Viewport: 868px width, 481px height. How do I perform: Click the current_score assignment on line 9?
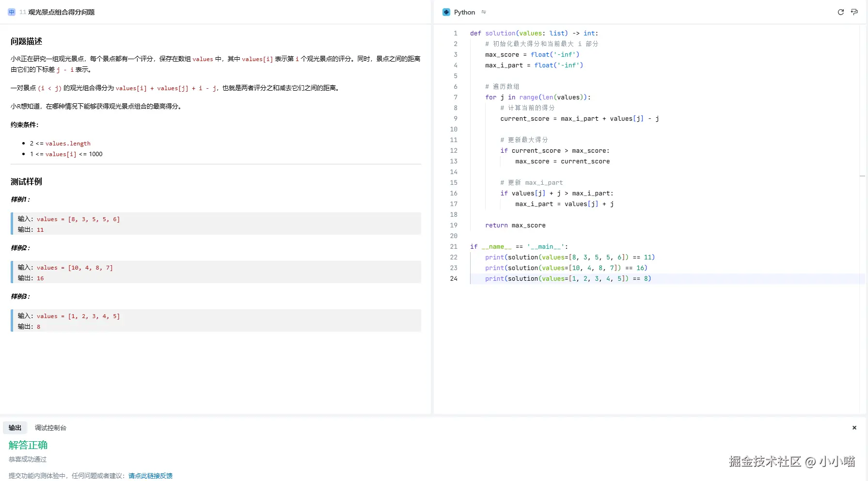click(x=579, y=119)
